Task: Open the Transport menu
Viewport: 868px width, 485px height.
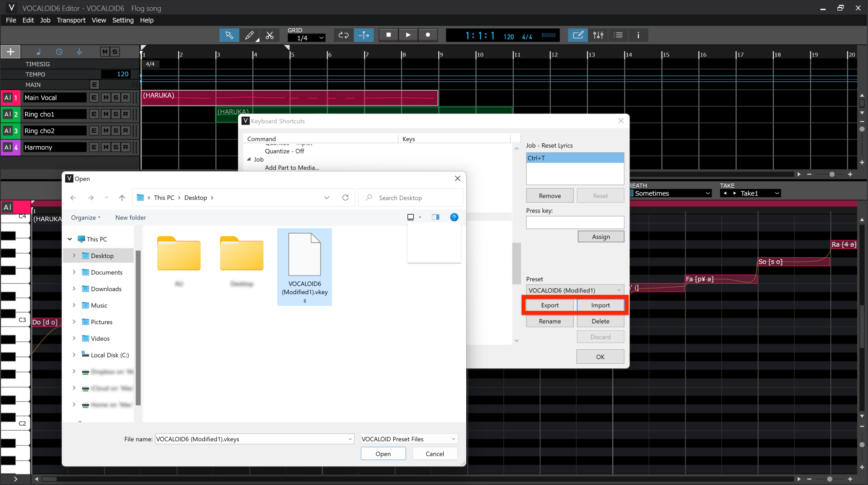Action: click(x=71, y=20)
